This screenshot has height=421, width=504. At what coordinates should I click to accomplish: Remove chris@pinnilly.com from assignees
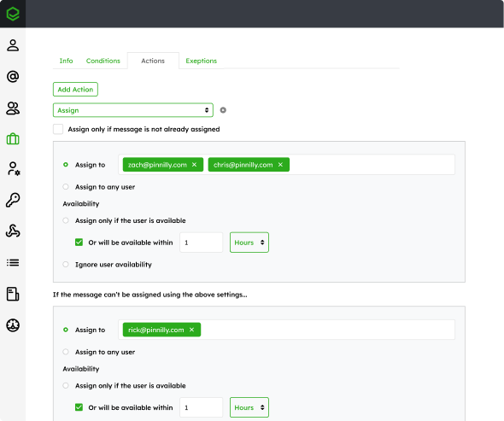[x=280, y=165]
